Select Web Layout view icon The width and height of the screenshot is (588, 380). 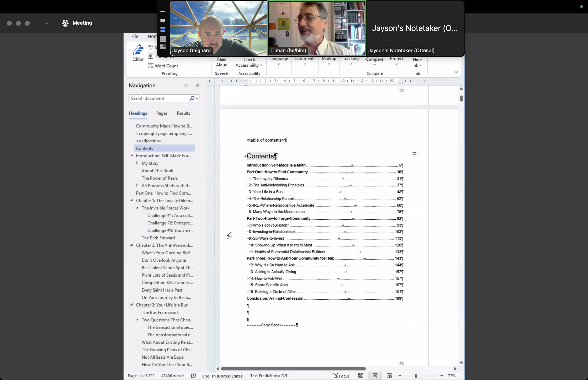[x=389, y=376]
